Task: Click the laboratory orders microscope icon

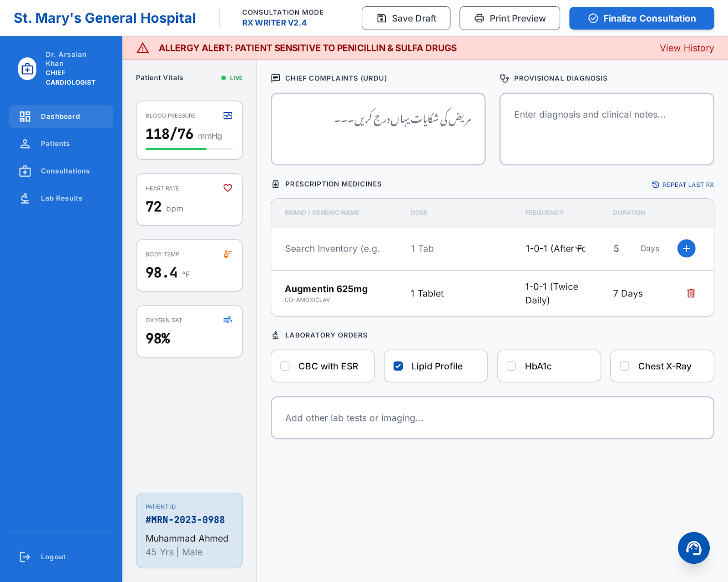Action: [x=276, y=335]
